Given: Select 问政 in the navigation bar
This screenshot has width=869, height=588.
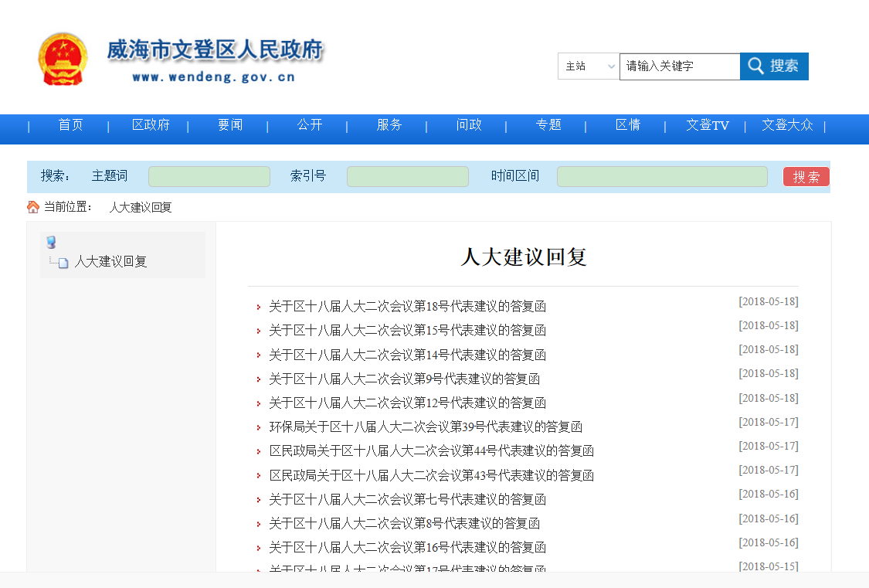Looking at the screenshot, I should coord(469,125).
